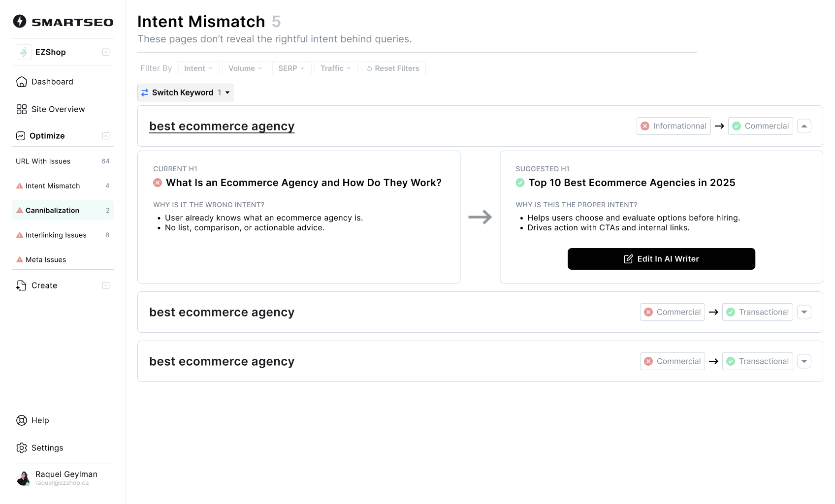Collapse the first best ecommerce agency row

(804, 126)
